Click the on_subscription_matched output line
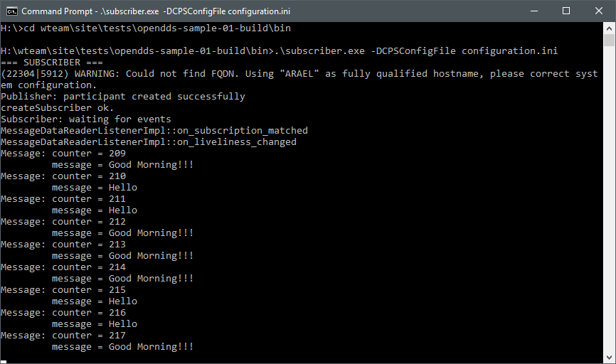 pos(154,131)
